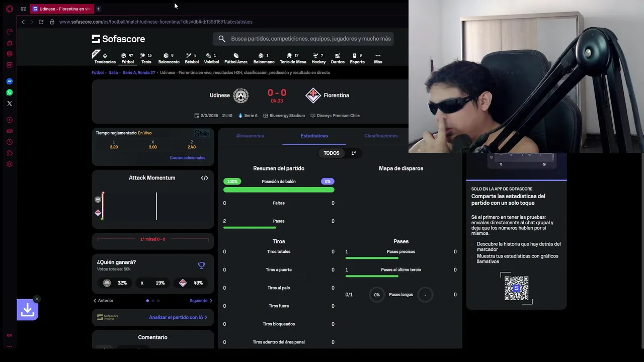Vote for draw X at 19%
The image size is (644, 362).
click(153, 283)
